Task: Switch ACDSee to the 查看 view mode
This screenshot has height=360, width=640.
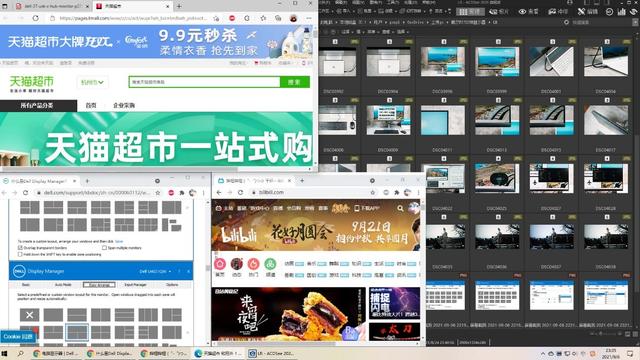Action: pos(529,12)
